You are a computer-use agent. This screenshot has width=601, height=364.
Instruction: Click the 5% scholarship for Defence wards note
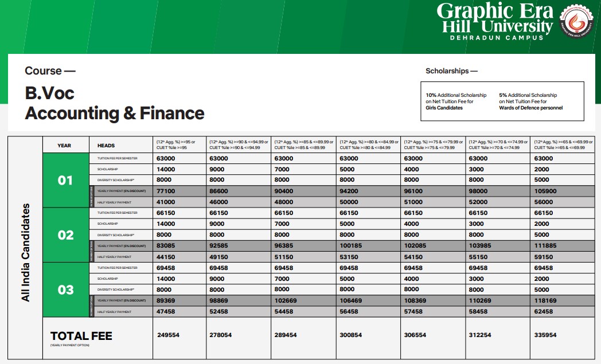(531, 101)
